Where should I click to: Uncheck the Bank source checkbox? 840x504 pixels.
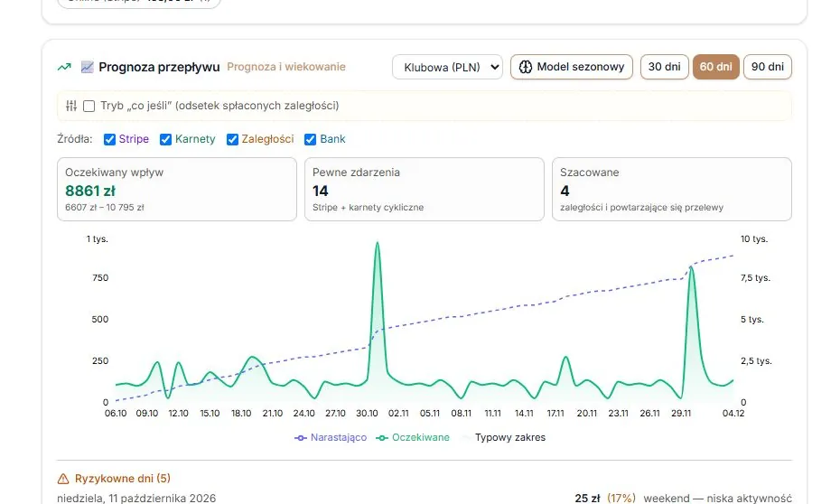point(310,139)
